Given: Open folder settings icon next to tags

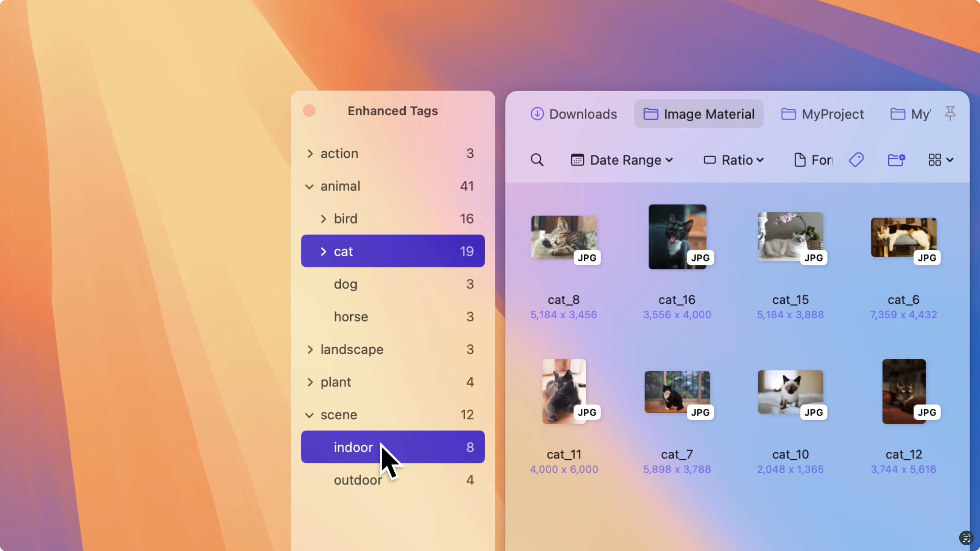Looking at the screenshot, I should pos(897,160).
